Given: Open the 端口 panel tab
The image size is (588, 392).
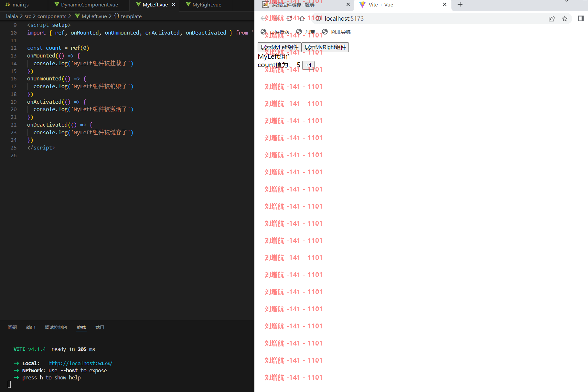Looking at the screenshot, I should point(100,327).
